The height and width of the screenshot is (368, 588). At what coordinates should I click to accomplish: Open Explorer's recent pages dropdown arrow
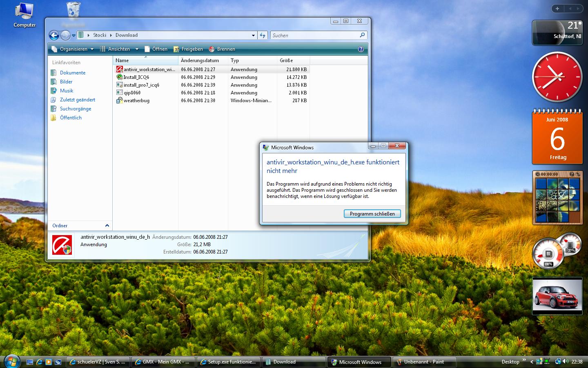pos(73,36)
